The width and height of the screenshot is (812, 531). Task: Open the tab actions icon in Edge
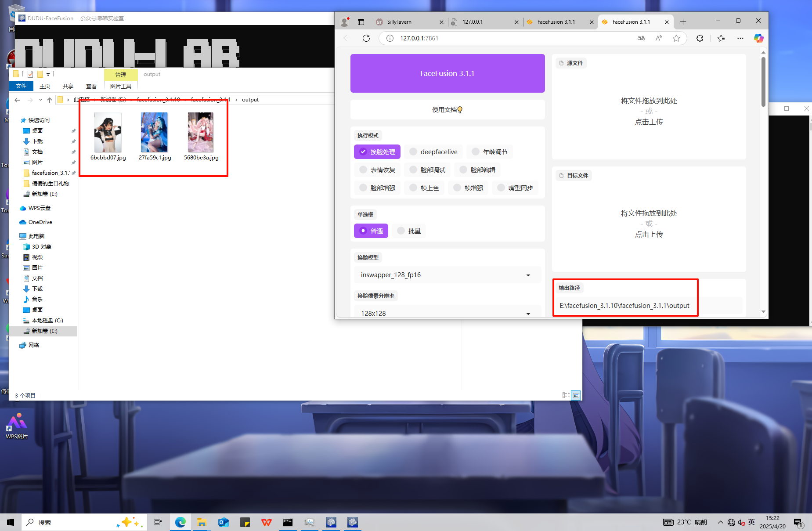click(x=361, y=22)
